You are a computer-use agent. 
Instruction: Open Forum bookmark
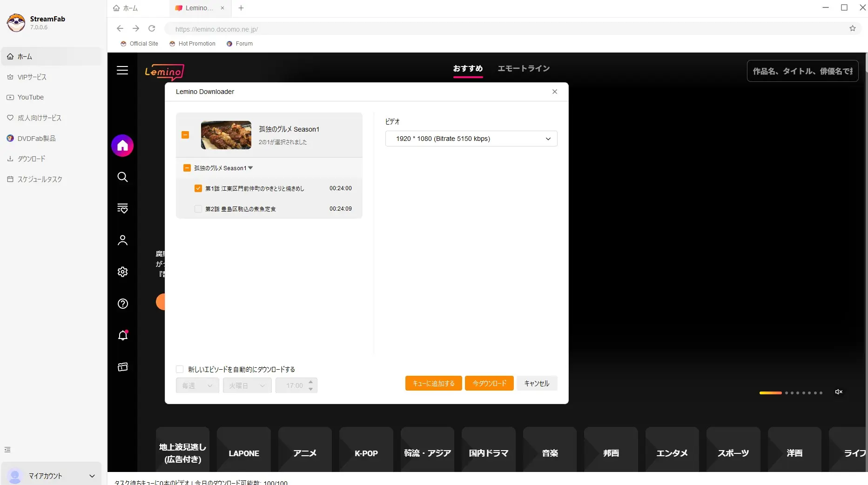tap(239, 44)
